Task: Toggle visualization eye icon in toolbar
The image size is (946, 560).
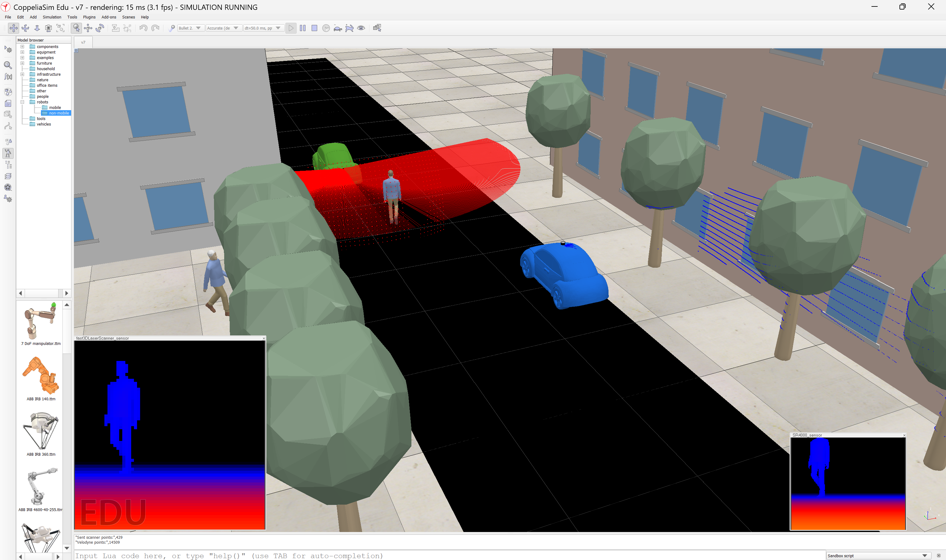Action: (x=361, y=28)
